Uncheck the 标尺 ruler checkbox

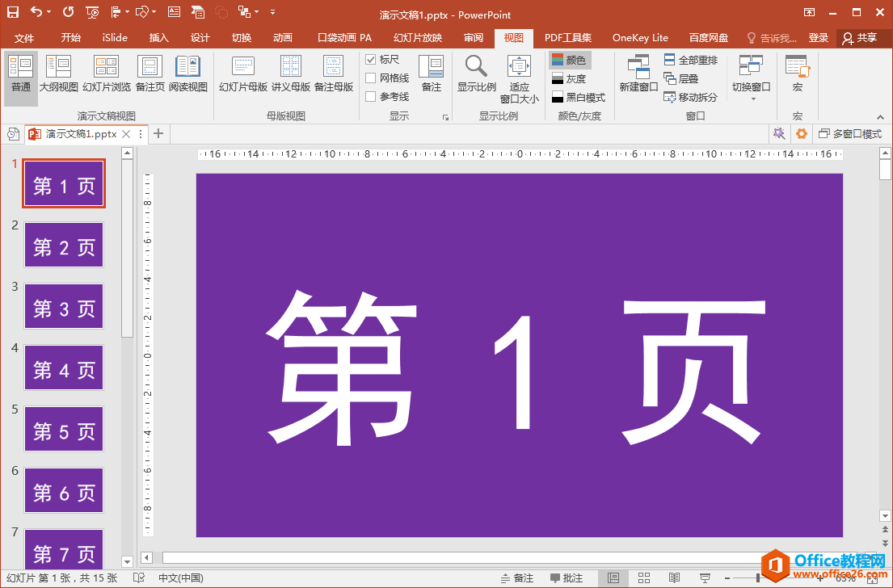coord(371,60)
